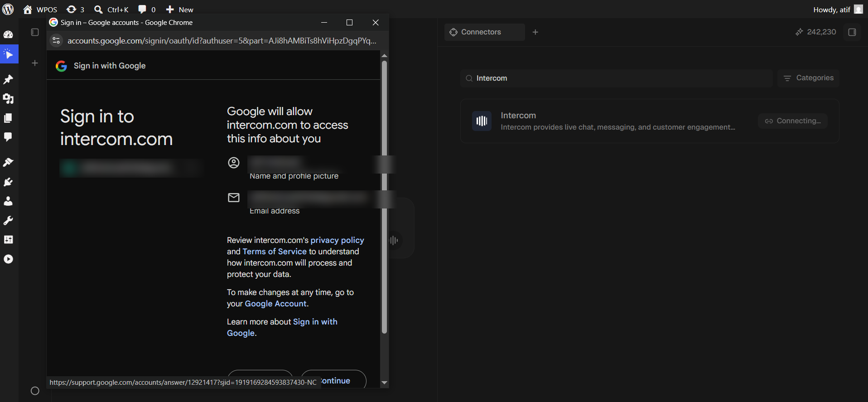Click the Email address envelope icon
The height and width of the screenshot is (402, 868).
[x=234, y=198]
